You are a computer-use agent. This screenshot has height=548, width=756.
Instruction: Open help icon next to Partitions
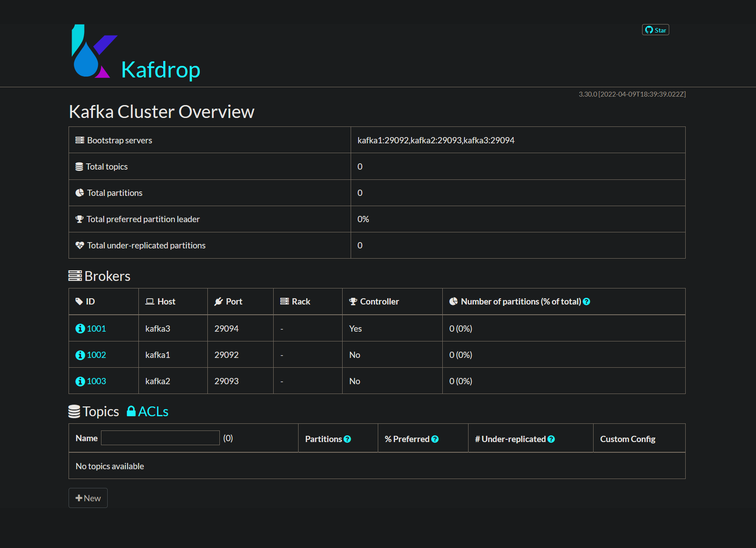[x=348, y=439]
